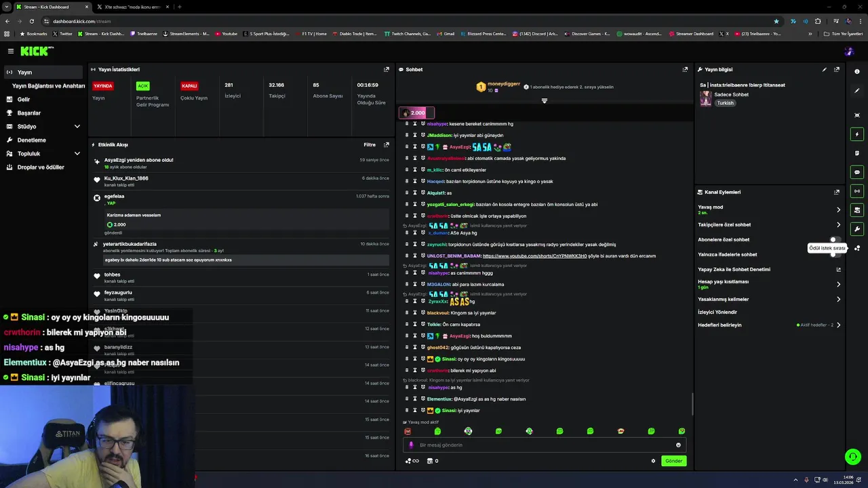Open the emoji picker in message box

point(678,445)
